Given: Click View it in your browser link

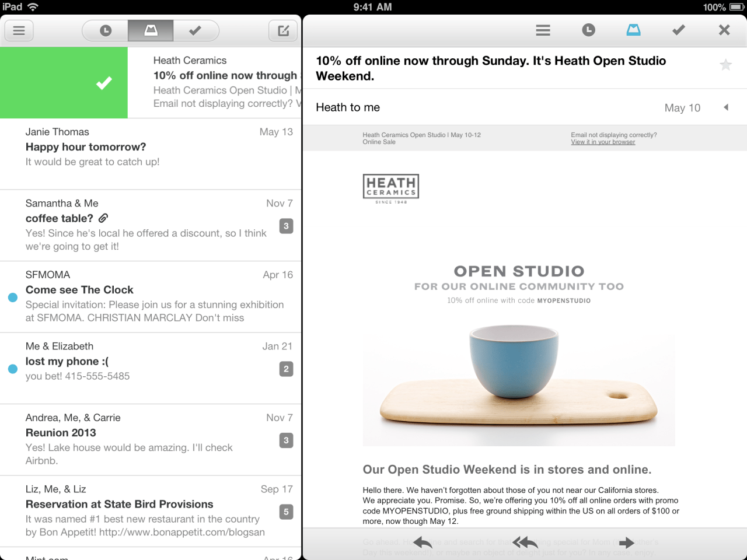Looking at the screenshot, I should (x=603, y=142).
